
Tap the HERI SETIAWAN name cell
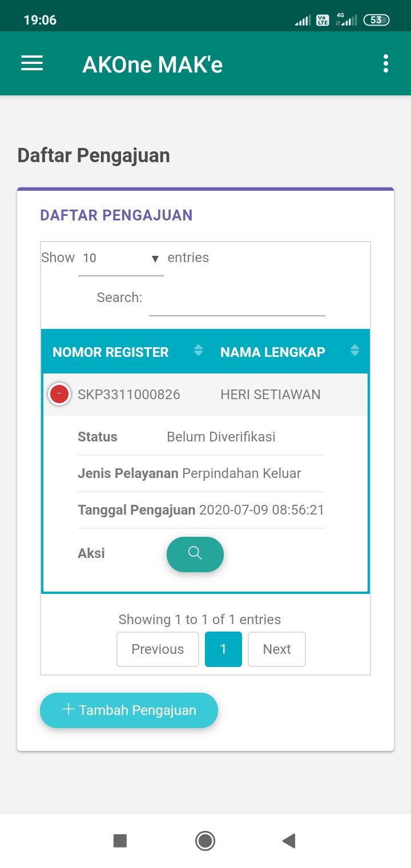click(x=271, y=395)
